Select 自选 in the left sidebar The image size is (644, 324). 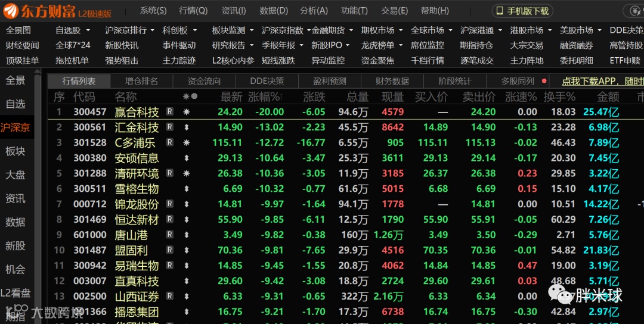point(15,104)
